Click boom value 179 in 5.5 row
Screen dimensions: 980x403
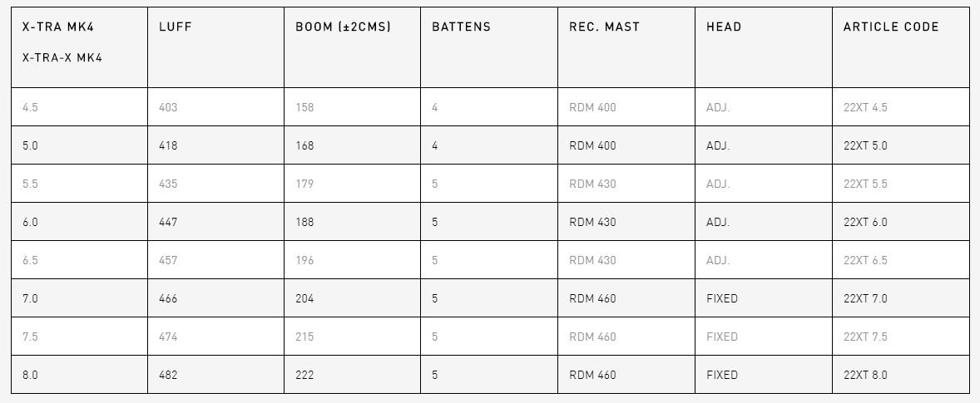[x=304, y=184]
